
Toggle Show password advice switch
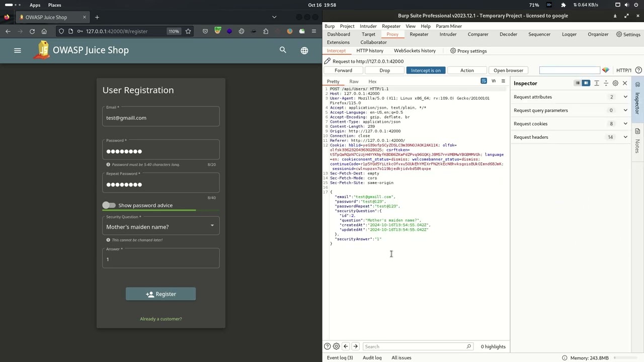(109, 205)
